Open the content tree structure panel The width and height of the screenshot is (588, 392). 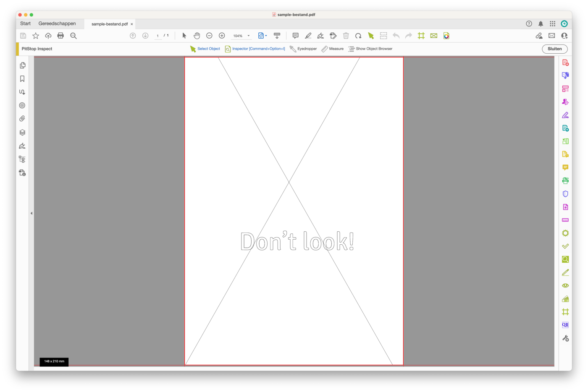22,159
